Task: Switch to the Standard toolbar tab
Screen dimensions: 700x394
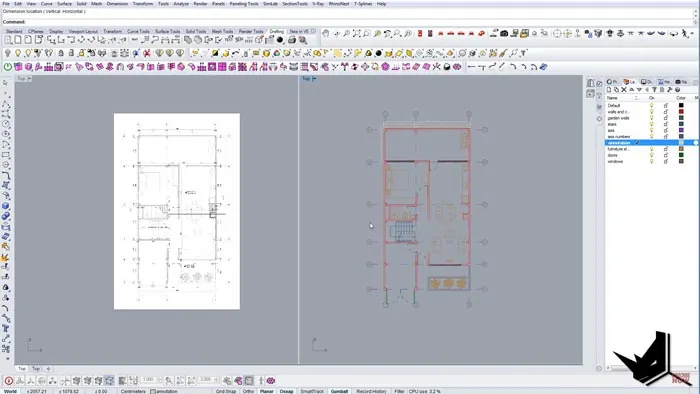Action: click(14, 31)
